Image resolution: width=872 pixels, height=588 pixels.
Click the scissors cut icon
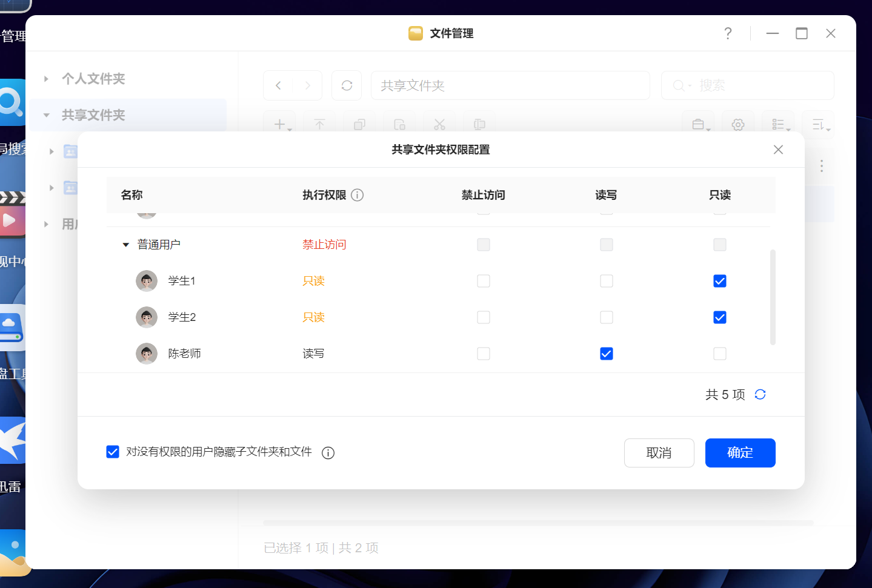pos(439,125)
